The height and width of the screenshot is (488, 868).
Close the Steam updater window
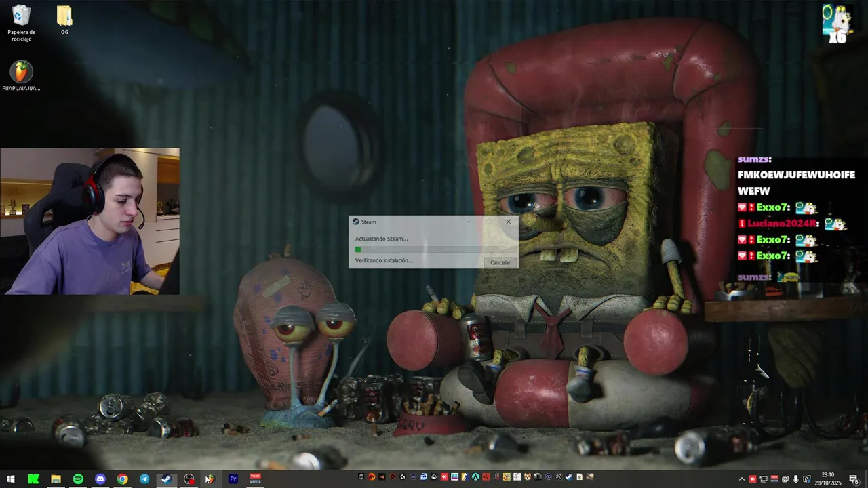coord(508,222)
